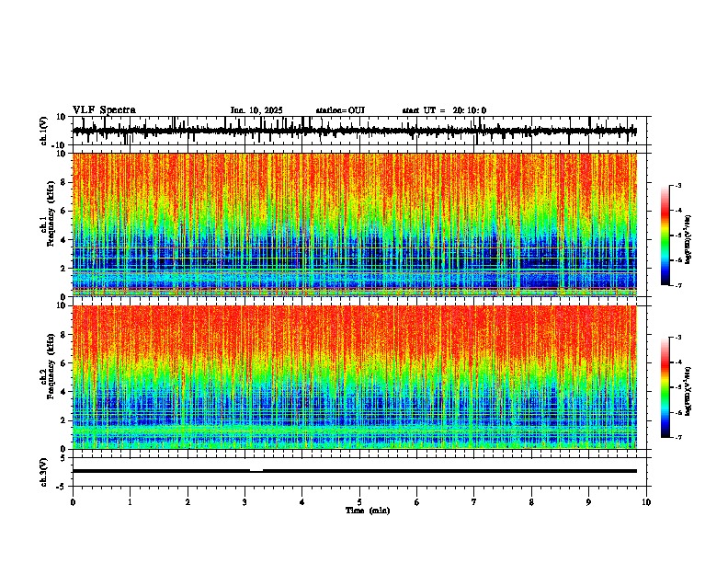Click the "1" tick on the time axis
Image resolution: width=728 pixels, height=563 pixels.
point(130,502)
